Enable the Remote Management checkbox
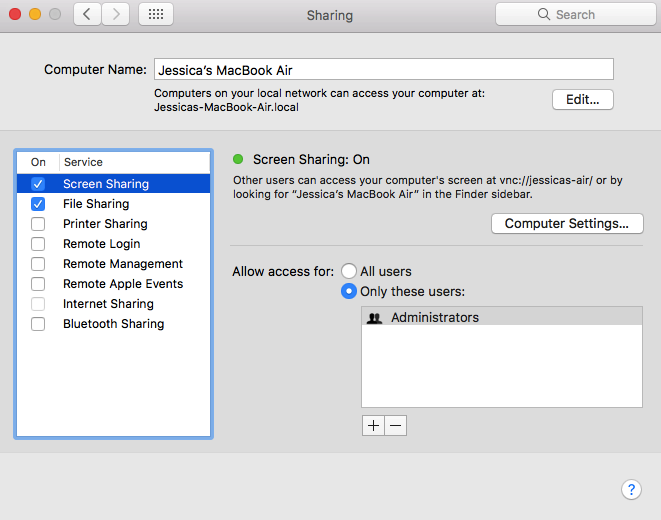661x520 pixels. (x=38, y=264)
